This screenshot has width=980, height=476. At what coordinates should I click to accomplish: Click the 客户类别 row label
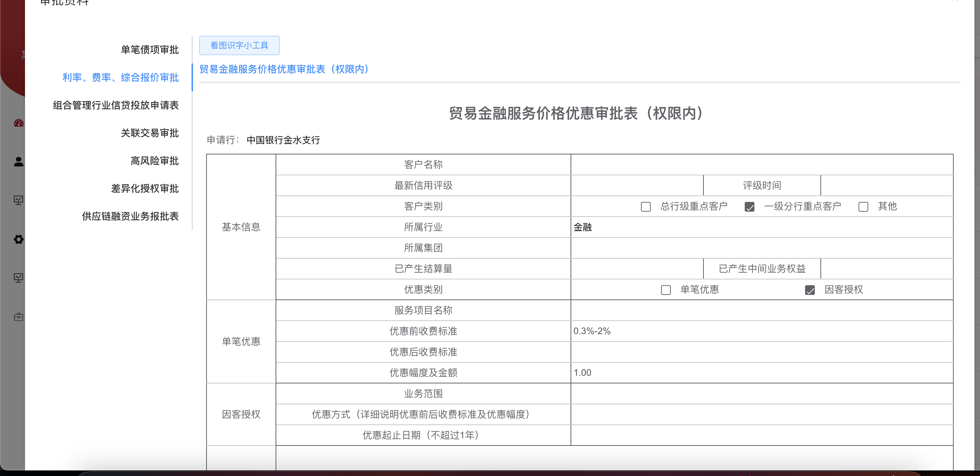[x=423, y=206]
